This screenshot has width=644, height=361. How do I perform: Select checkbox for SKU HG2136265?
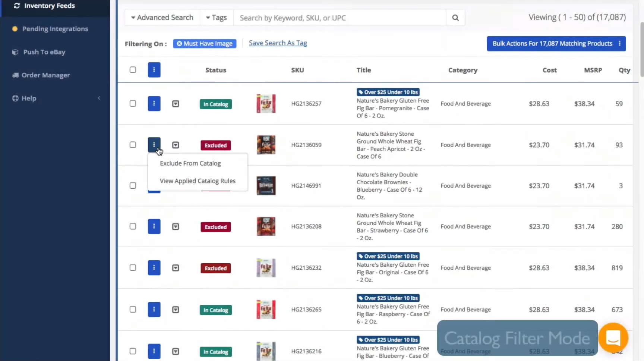(133, 309)
